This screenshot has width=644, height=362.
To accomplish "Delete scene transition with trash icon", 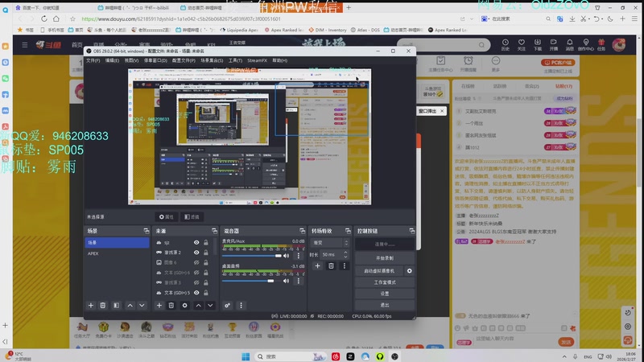I will (x=331, y=266).
